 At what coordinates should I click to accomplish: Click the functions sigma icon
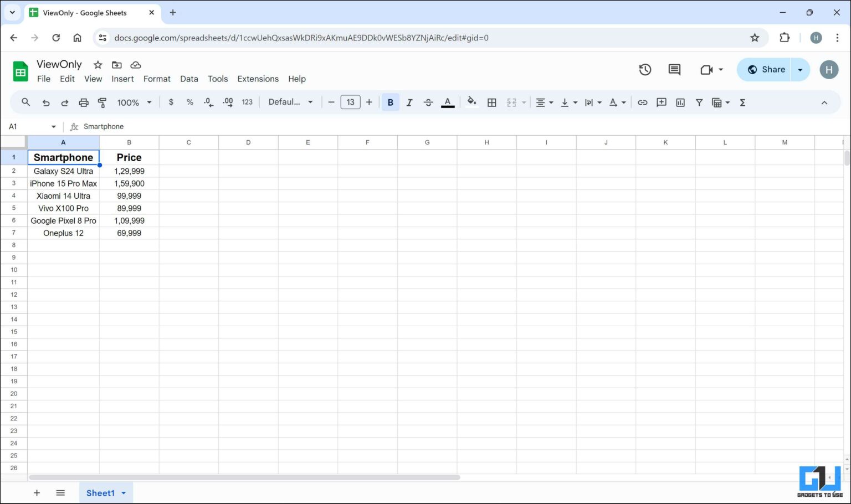coord(742,102)
